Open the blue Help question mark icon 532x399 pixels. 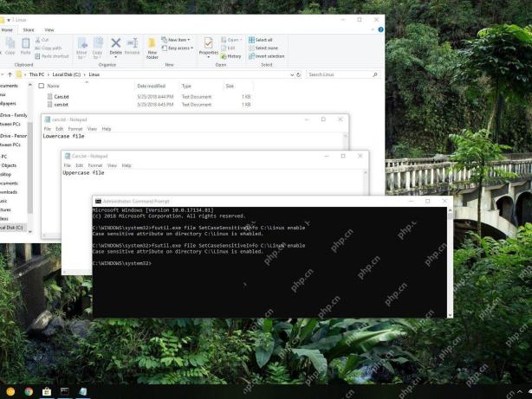pos(380,29)
